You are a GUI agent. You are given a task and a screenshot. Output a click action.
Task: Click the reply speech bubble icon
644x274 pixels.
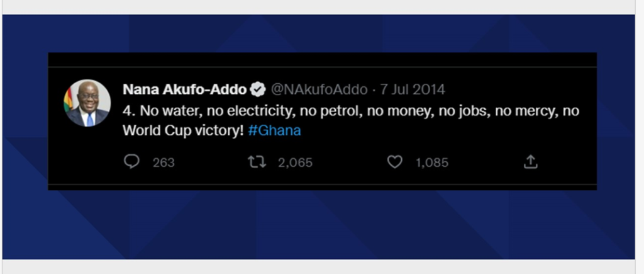131,162
